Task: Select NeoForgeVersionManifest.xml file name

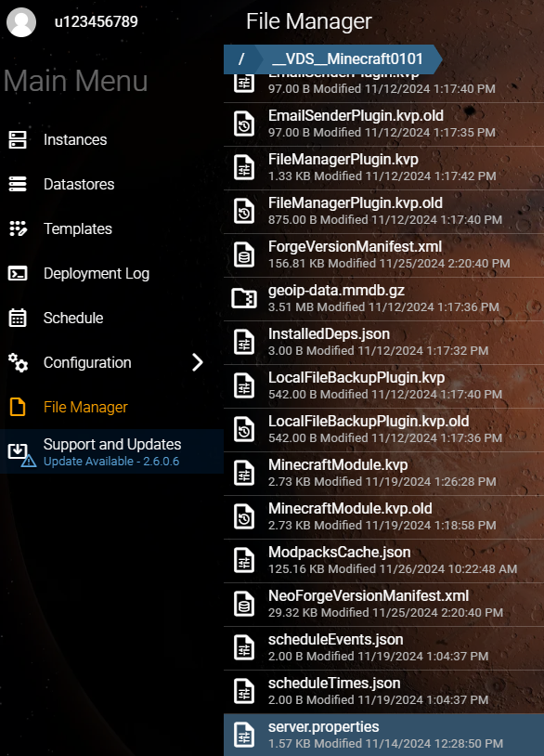Action: (x=369, y=596)
